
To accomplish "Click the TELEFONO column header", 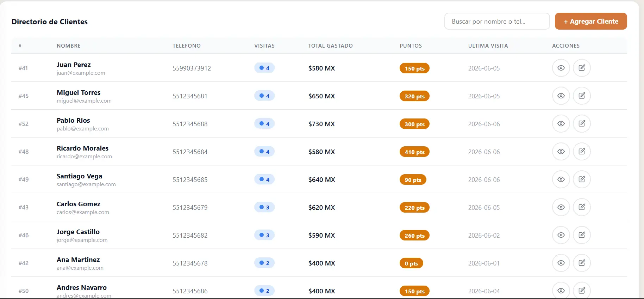I will coord(187,45).
